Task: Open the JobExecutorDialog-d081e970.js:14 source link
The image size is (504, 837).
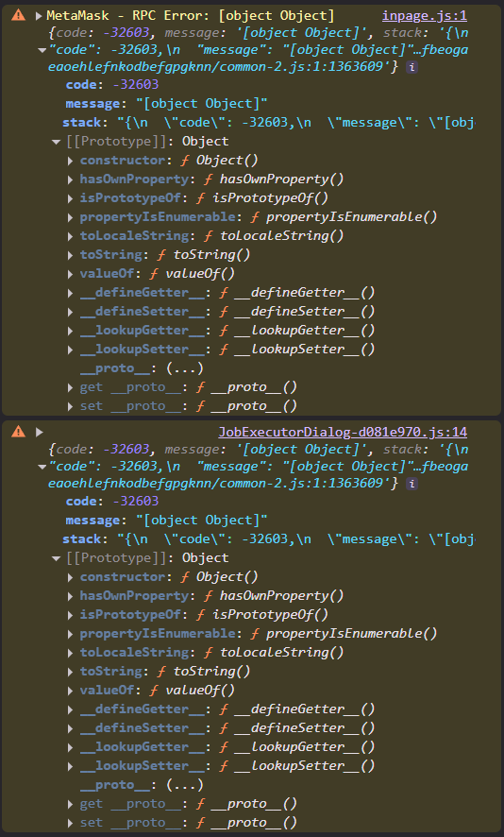Action: tap(343, 432)
